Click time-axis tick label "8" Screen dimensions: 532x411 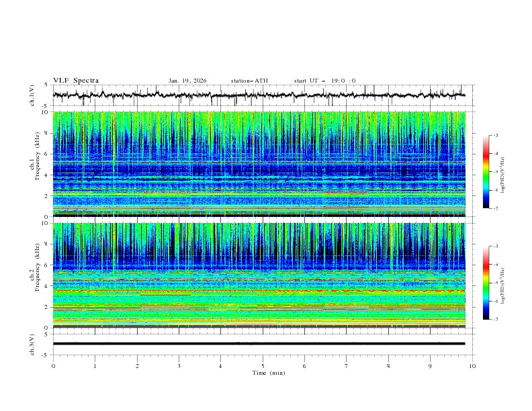click(388, 366)
